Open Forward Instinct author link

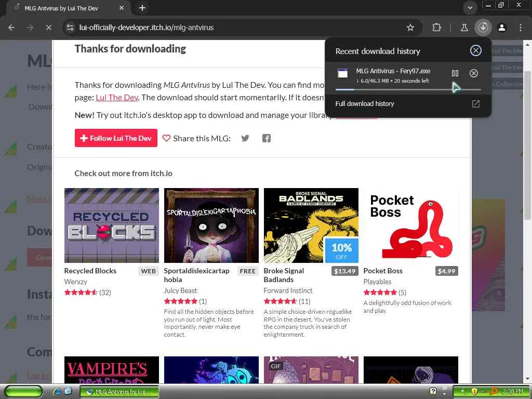(x=288, y=290)
